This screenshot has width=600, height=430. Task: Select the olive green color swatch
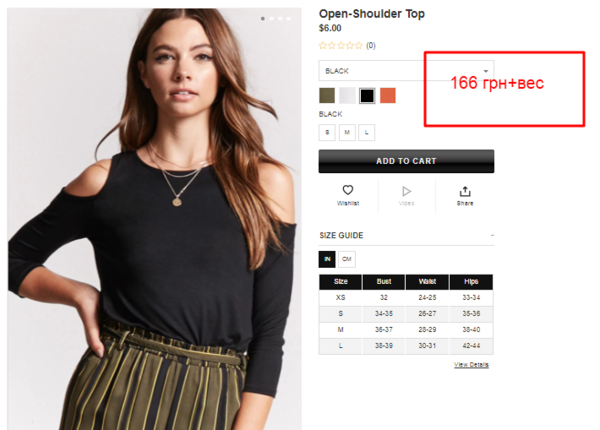tap(327, 95)
